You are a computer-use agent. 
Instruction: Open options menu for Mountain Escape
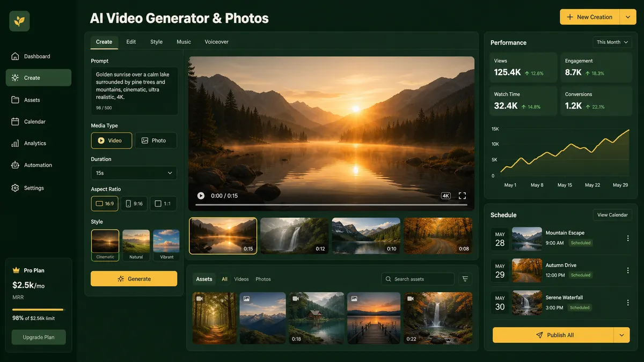tap(628, 238)
